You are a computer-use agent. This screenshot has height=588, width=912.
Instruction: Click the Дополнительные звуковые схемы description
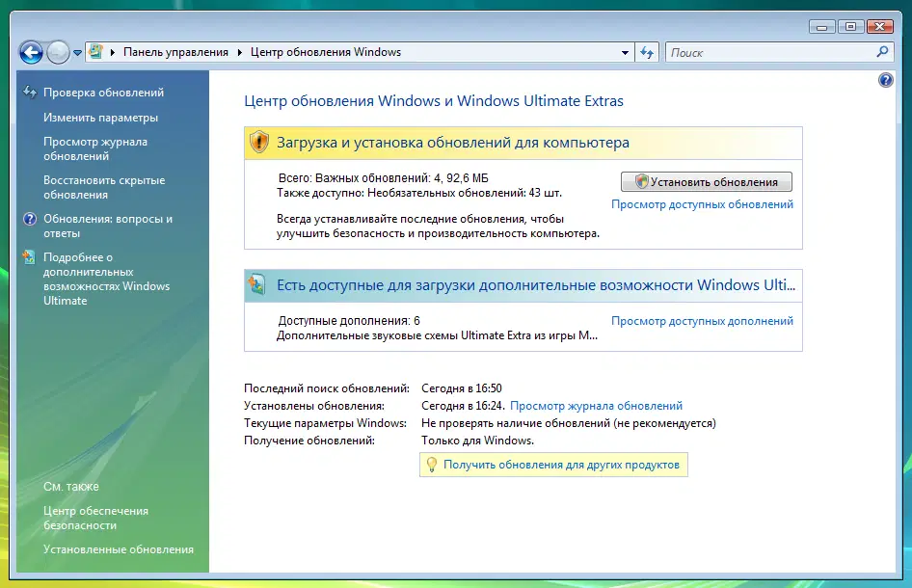pos(437,335)
